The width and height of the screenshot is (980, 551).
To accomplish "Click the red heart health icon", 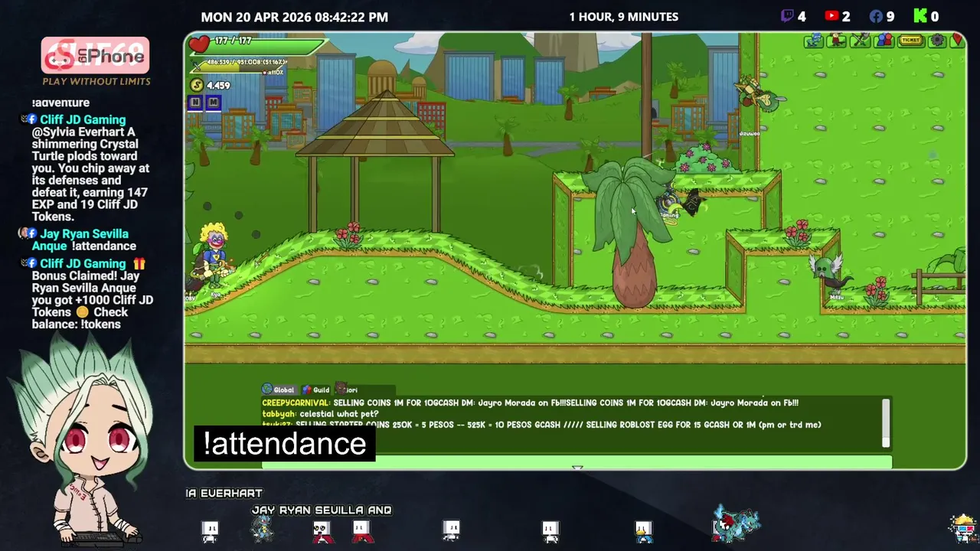I will 199,44.
